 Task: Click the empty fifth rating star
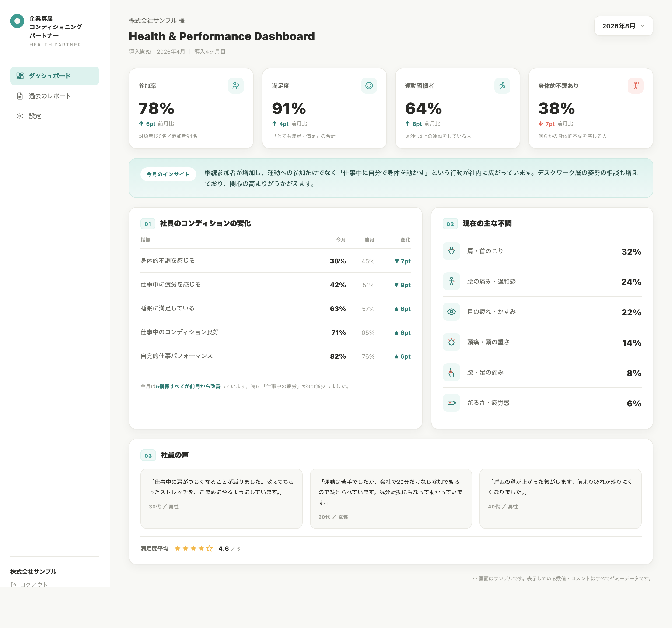pyautogui.click(x=209, y=549)
